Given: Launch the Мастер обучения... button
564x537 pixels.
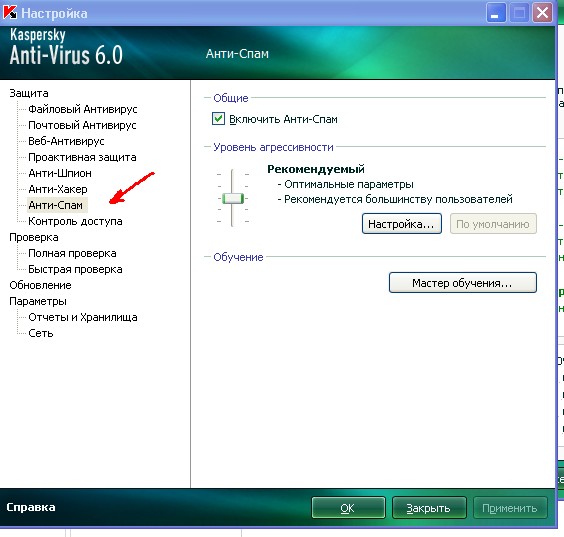Looking at the screenshot, I should pyautogui.click(x=463, y=283).
